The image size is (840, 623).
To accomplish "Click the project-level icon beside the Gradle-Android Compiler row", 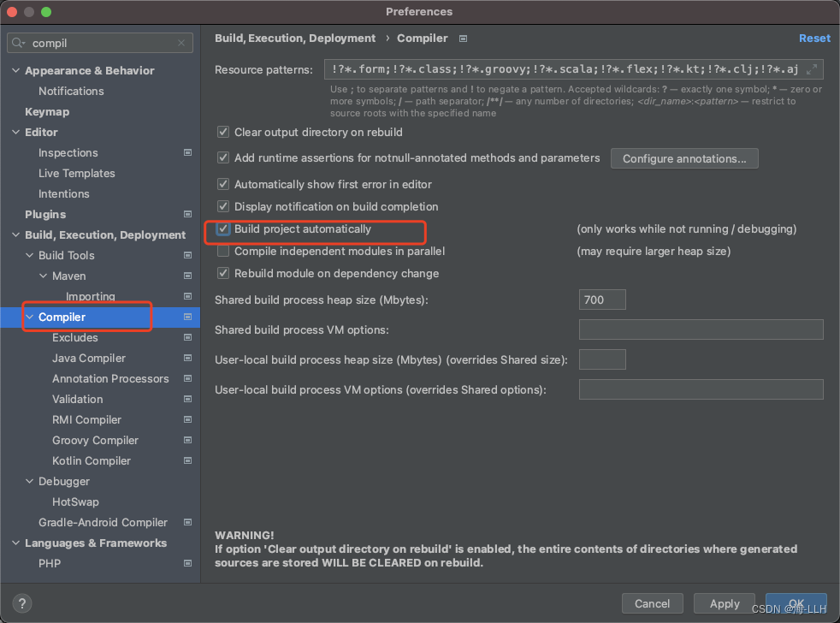I will [x=187, y=522].
